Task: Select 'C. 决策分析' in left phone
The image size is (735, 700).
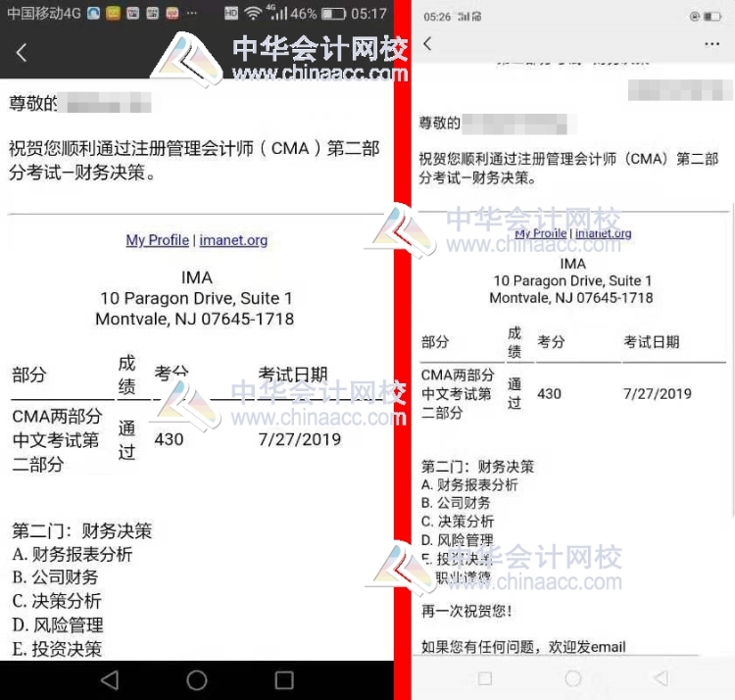Action: (57, 601)
